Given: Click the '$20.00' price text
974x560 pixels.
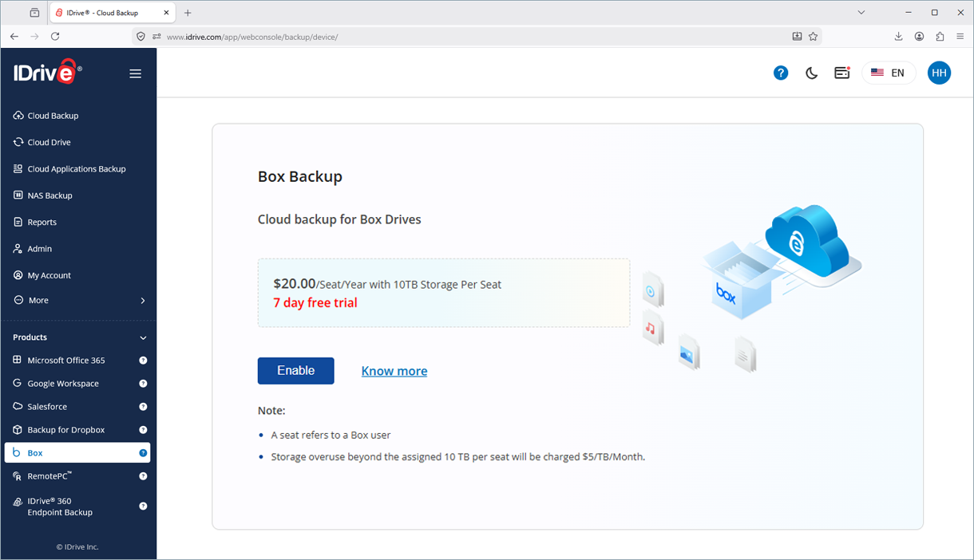Looking at the screenshot, I should [x=295, y=283].
